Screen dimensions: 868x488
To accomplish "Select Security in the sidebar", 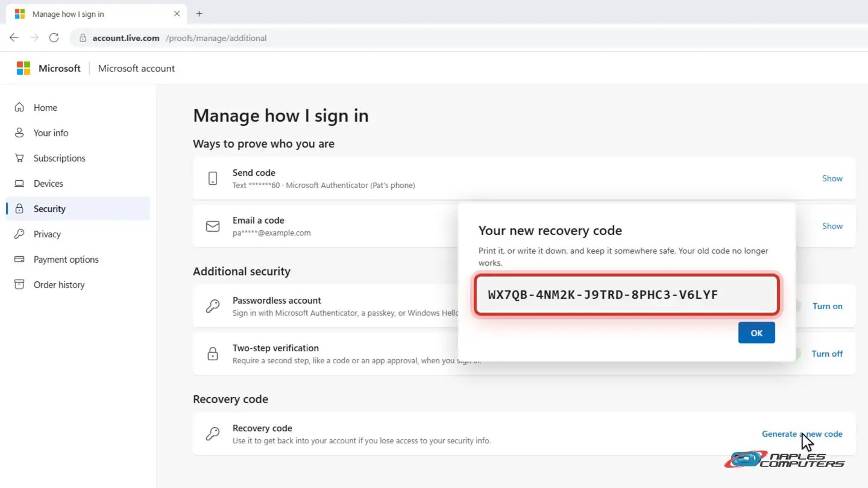I will pos(78,208).
